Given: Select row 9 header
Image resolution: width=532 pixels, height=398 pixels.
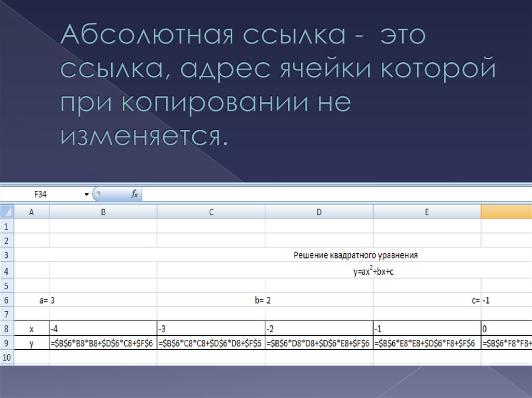Looking at the screenshot, I should [x=7, y=343].
